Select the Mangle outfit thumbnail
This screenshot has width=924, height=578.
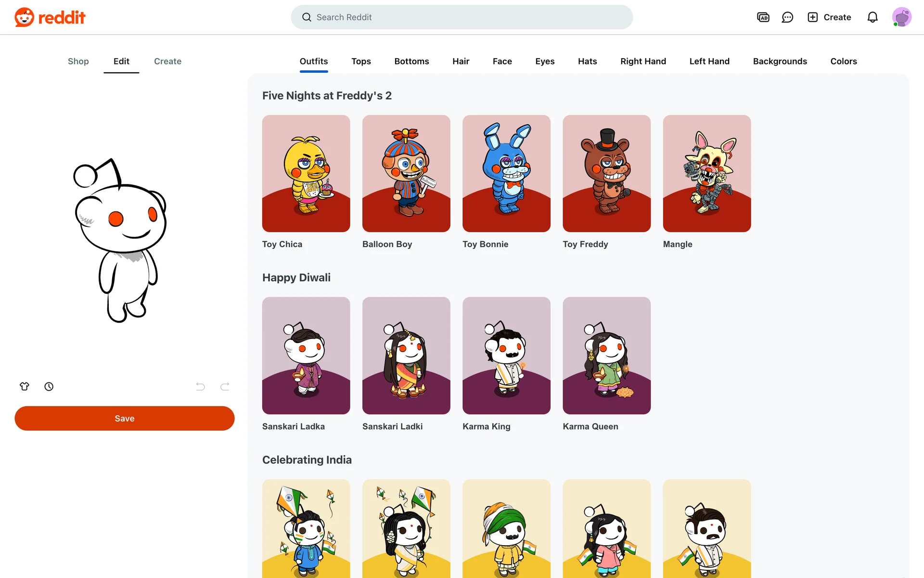point(706,173)
